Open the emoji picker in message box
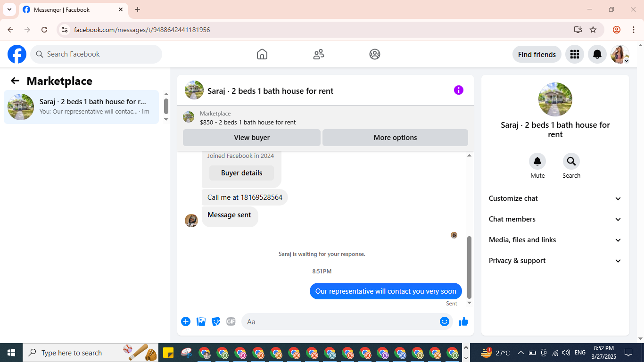Viewport: 644px width, 362px height. [445, 321]
